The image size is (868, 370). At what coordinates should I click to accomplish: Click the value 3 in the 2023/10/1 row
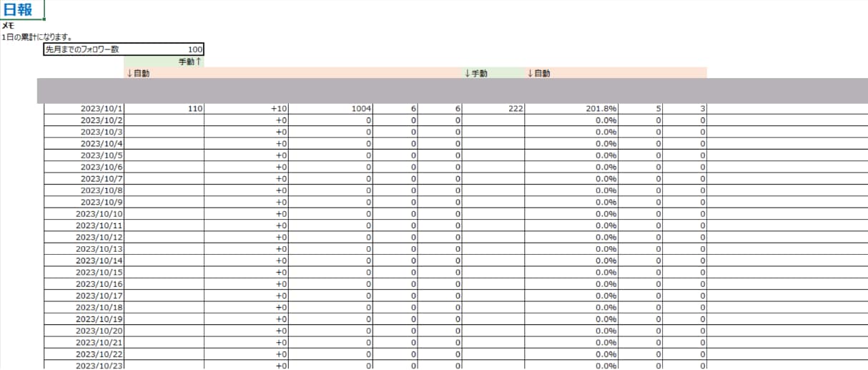click(685, 109)
